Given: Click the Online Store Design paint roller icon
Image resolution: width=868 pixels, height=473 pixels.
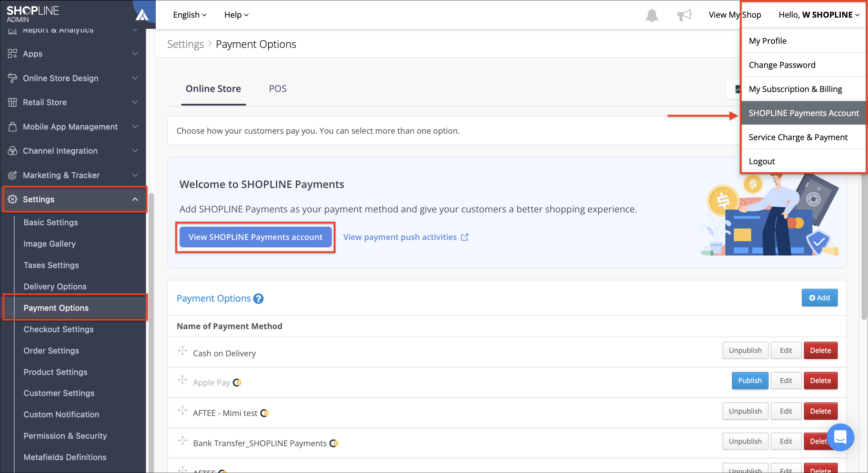Looking at the screenshot, I should point(13,78).
